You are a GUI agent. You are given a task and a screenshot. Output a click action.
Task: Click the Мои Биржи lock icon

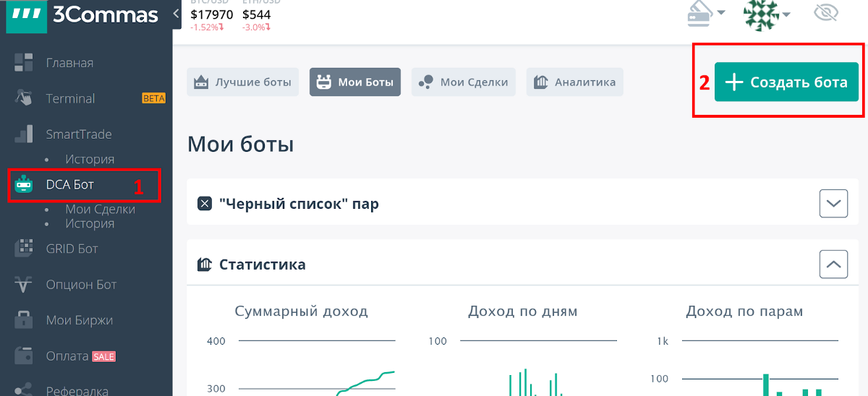point(24,319)
